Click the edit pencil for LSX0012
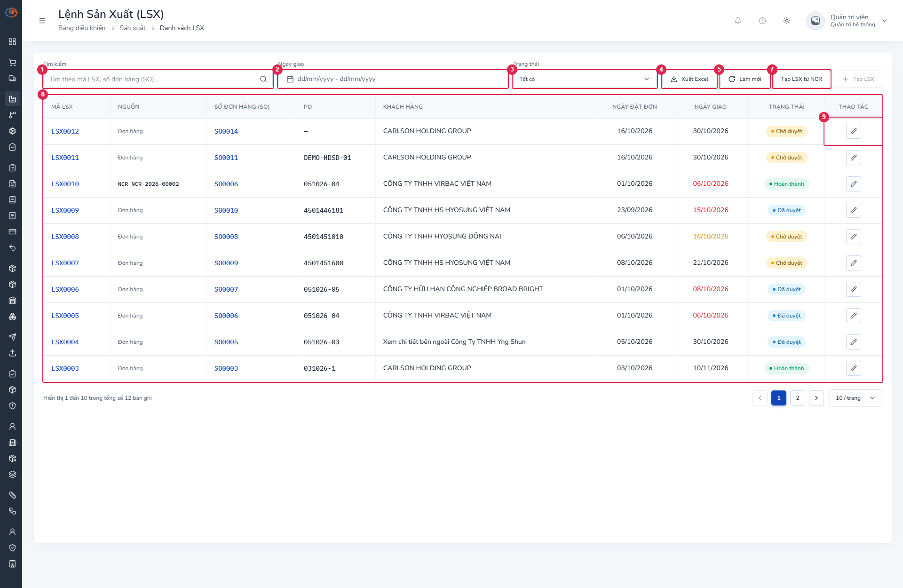 click(853, 131)
